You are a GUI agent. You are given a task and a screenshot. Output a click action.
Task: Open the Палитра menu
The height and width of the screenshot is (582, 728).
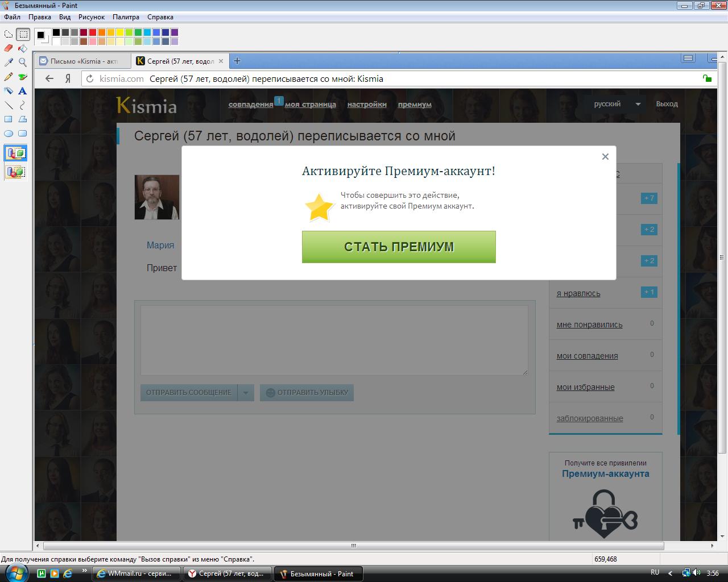[126, 17]
